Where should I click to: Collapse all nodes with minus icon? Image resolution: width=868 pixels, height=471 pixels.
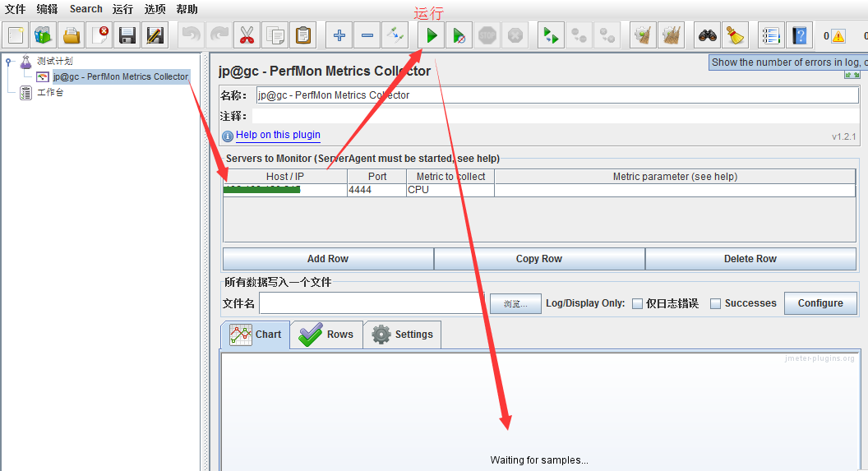(x=367, y=35)
